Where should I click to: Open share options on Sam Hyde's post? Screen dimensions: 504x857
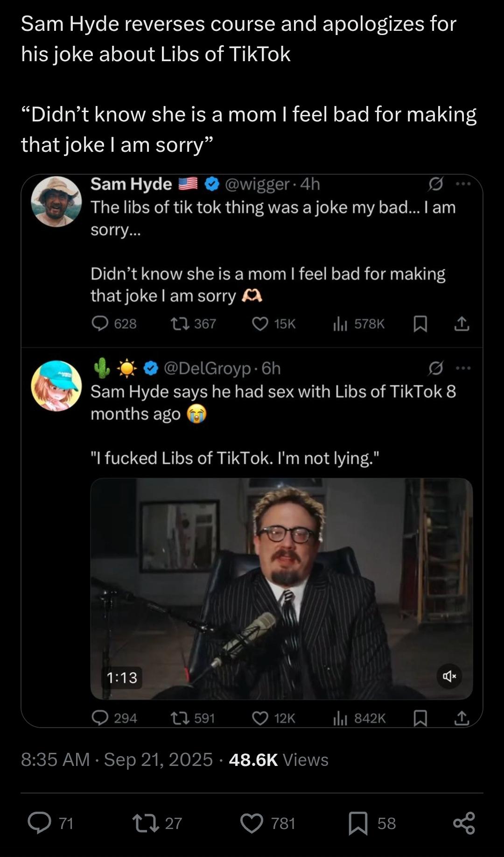point(462,324)
